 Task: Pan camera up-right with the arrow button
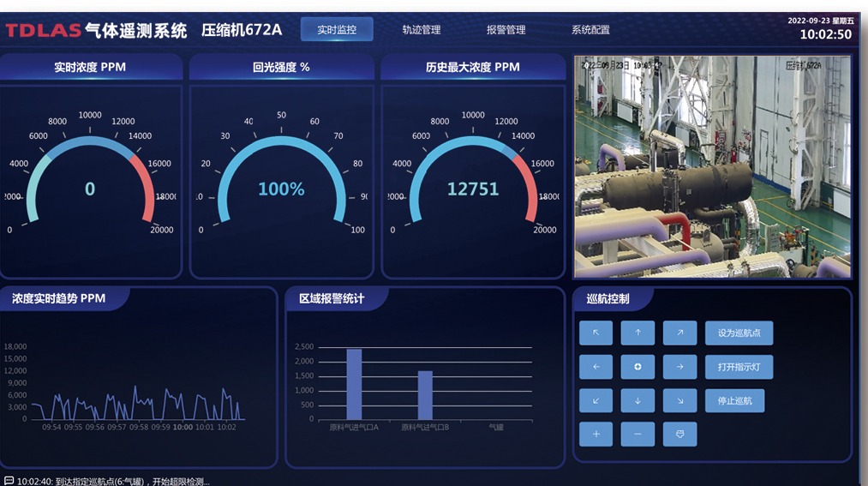(x=679, y=333)
